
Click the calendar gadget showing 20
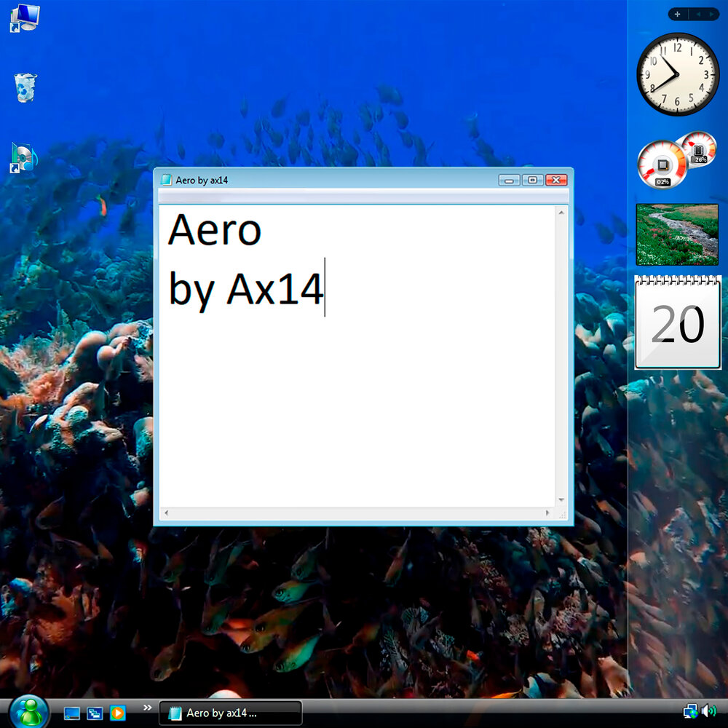(x=678, y=323)
